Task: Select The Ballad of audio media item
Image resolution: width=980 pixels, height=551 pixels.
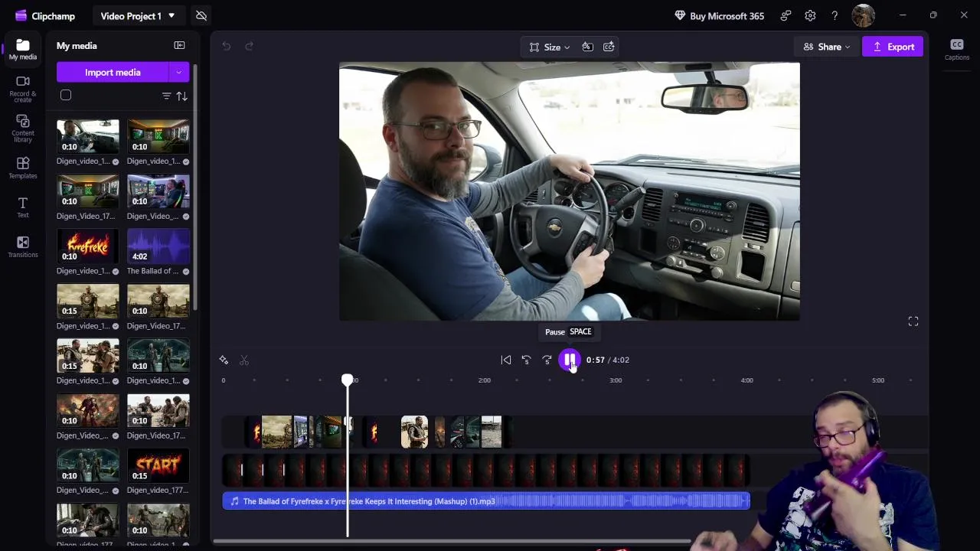Action: click(158, 246)
